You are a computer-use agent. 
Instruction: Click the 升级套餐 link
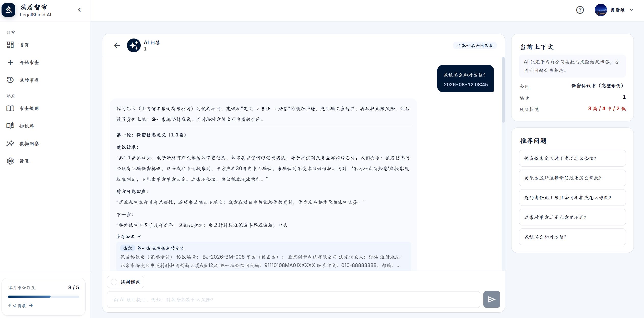20,306
